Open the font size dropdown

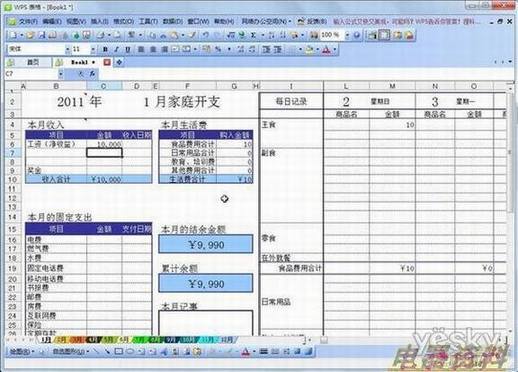point(93,50)
